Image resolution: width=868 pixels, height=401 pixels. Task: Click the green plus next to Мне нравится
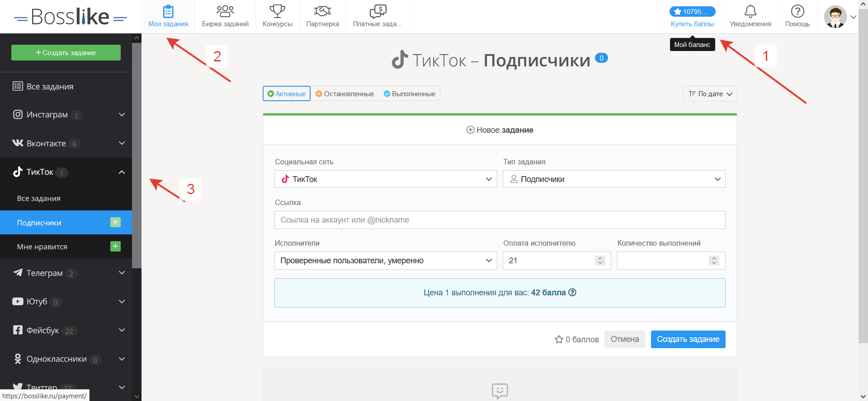coord(115,246)
